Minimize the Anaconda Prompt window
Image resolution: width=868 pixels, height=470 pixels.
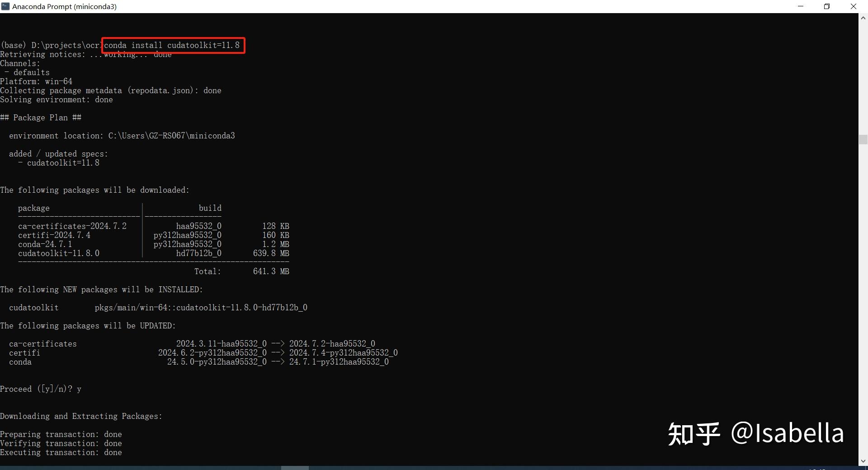point(801,6)
